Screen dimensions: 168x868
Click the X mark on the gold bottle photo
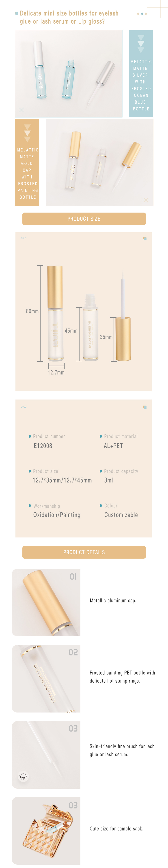pyautogui.click(x=146, y=200)
